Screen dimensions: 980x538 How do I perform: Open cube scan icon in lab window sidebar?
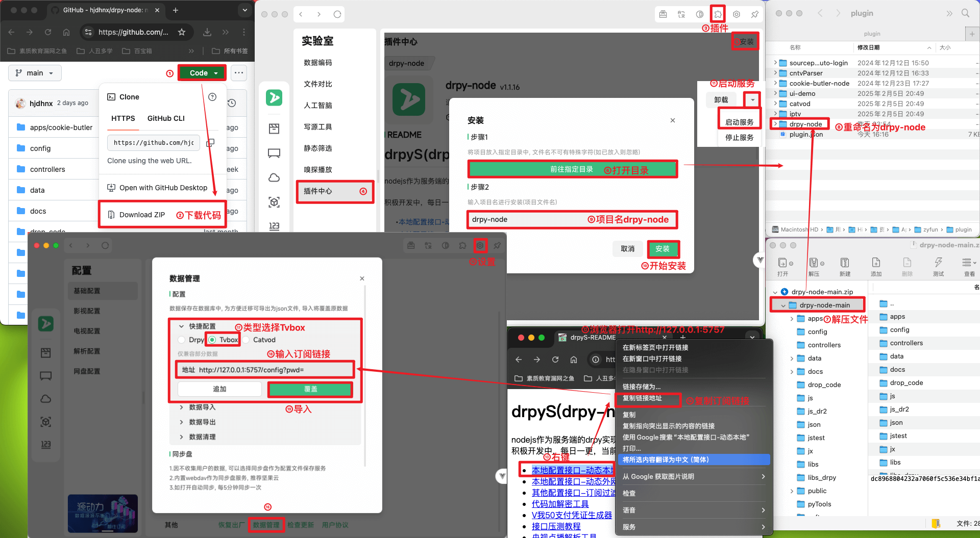point(274,202)
